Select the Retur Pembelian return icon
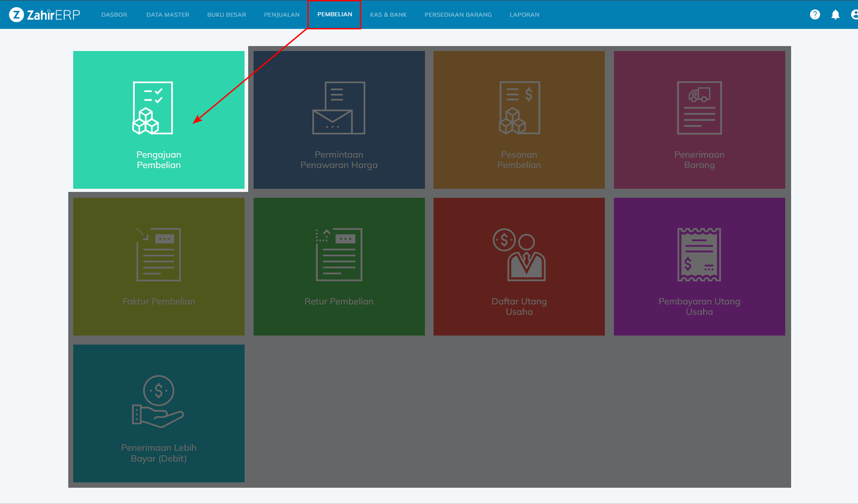858x504 pixels. [339, 255]
